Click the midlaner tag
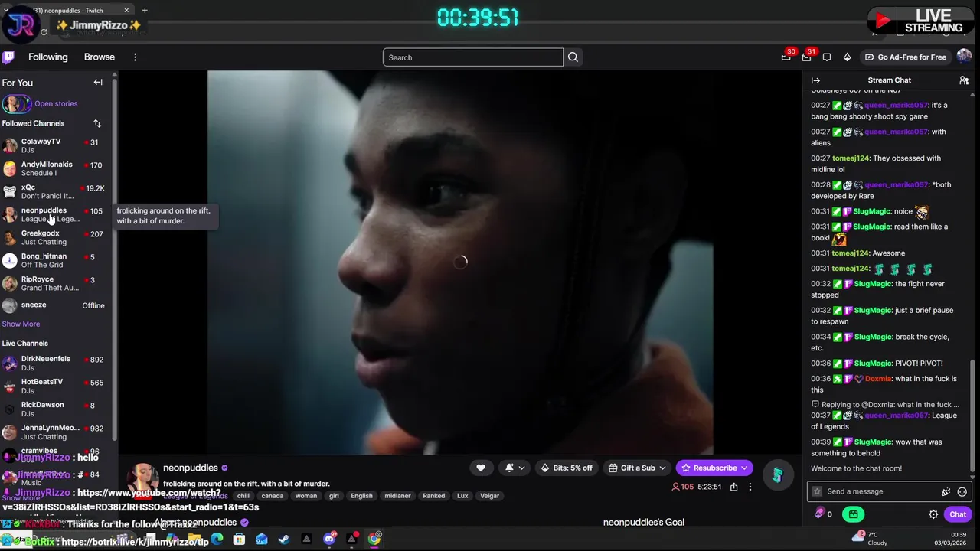 [x=397, y=496]
